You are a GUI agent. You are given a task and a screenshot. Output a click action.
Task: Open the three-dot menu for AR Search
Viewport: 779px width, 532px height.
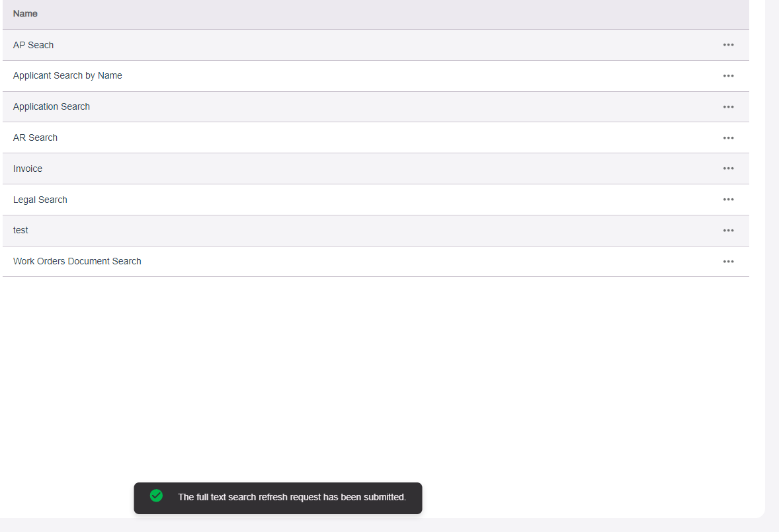728,138
